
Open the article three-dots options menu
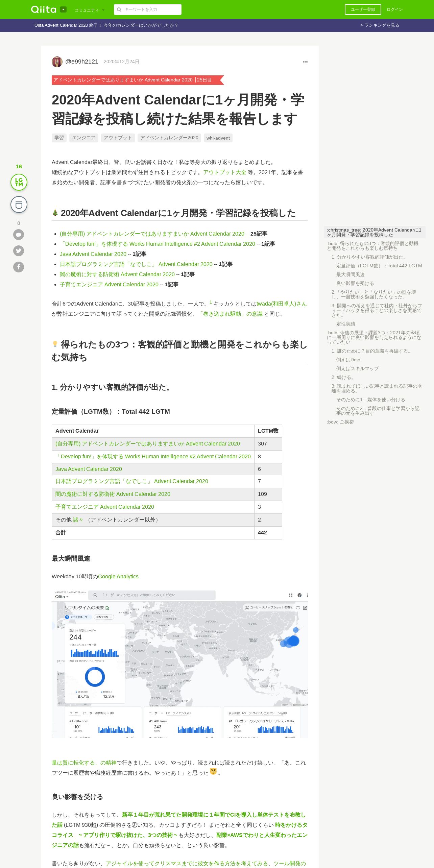tap(305, 62)
